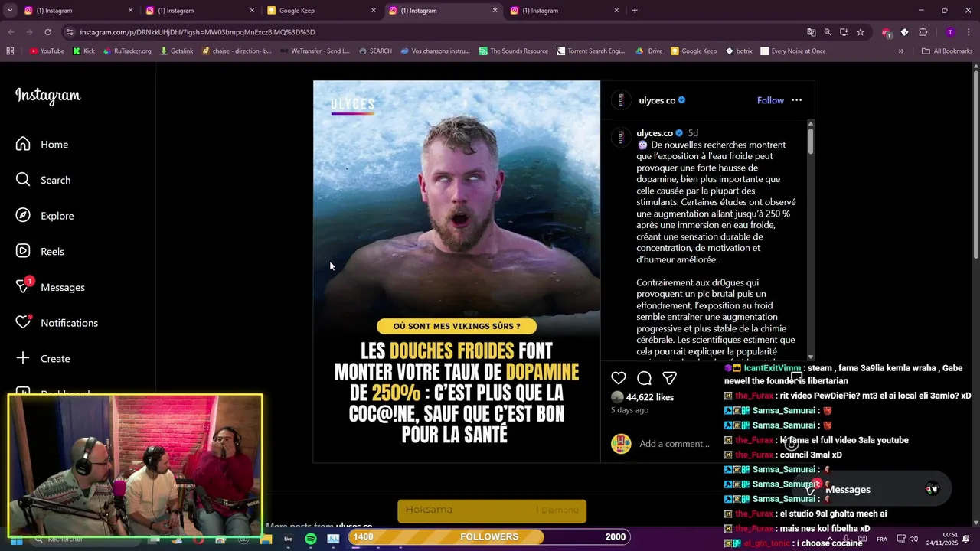The width and height of the screenshot is (980, 551).
Task: Close the Google Keep tab
Action: [374, 11]
